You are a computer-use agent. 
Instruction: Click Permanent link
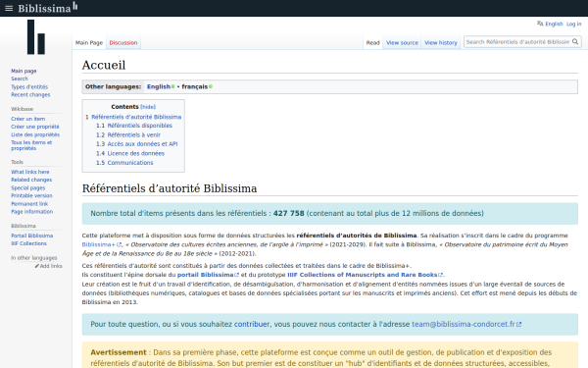[29, 203]
